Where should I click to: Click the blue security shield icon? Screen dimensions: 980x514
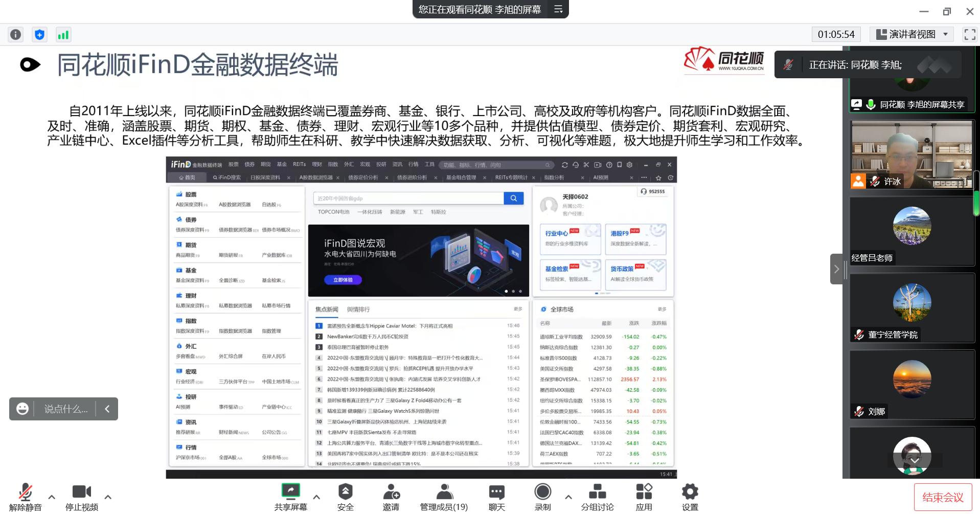pos(39,34)
